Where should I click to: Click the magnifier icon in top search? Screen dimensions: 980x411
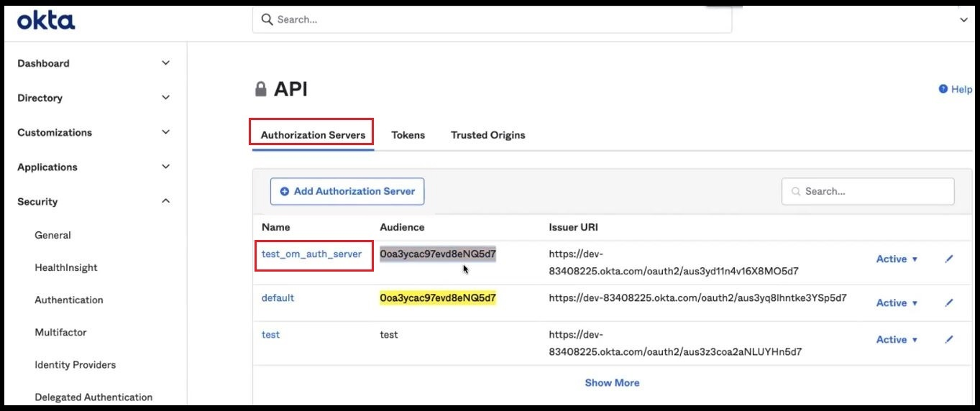coord(267,19)
